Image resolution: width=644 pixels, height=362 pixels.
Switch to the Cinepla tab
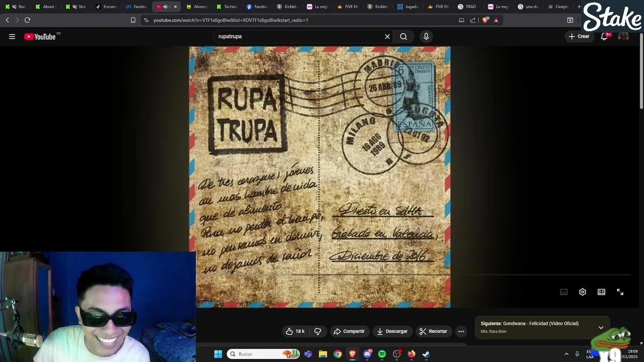[558, 7]
